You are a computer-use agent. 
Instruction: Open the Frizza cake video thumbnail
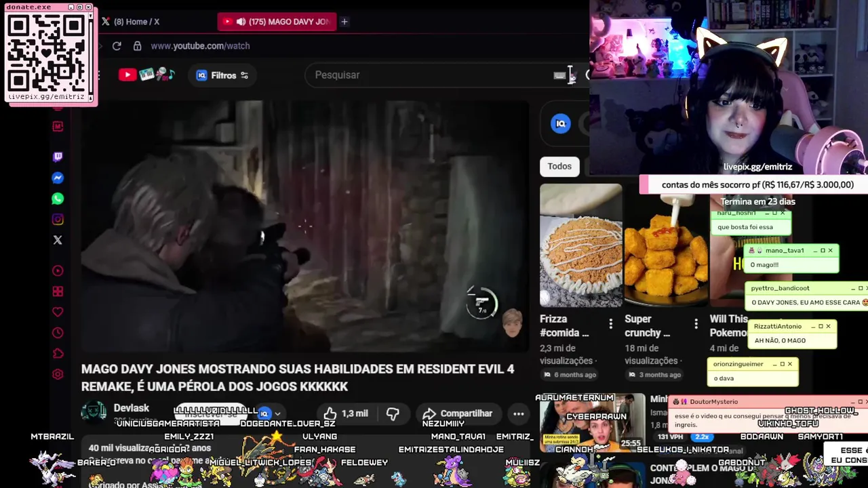(580, 245)
